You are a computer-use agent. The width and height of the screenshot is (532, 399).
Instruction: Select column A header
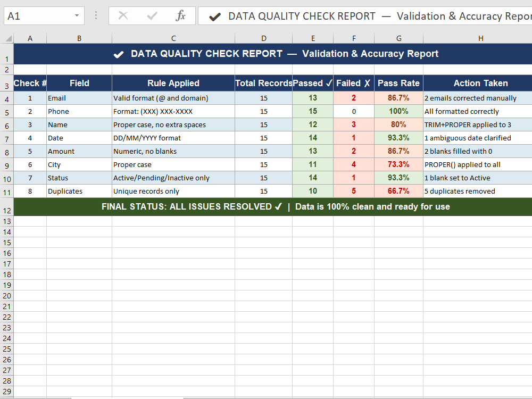pyautogui.click(x=30, y=38)
